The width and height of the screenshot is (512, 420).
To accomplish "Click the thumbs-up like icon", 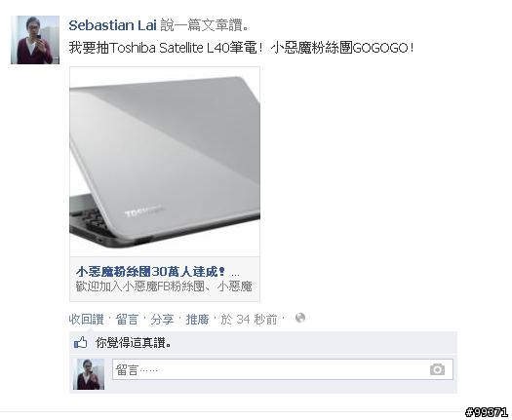I will coord(80,343).
